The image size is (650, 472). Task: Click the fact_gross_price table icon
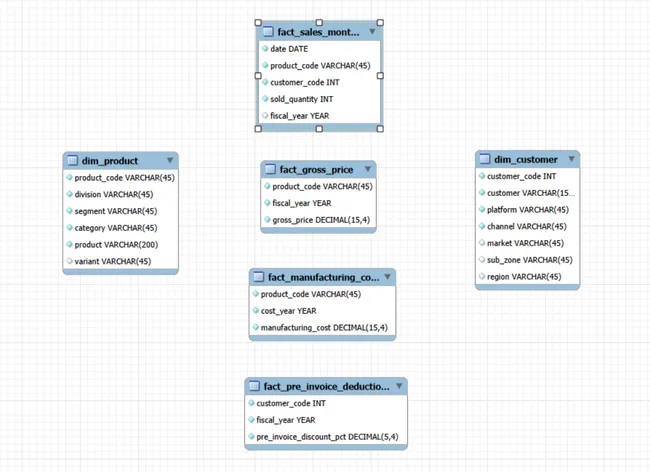pos(270,169)
